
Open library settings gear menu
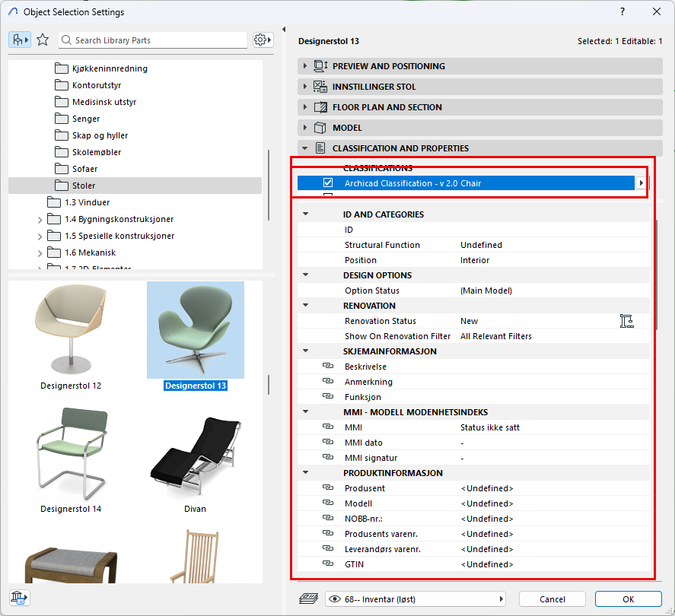pyautogui.click(x=263, y=40)
